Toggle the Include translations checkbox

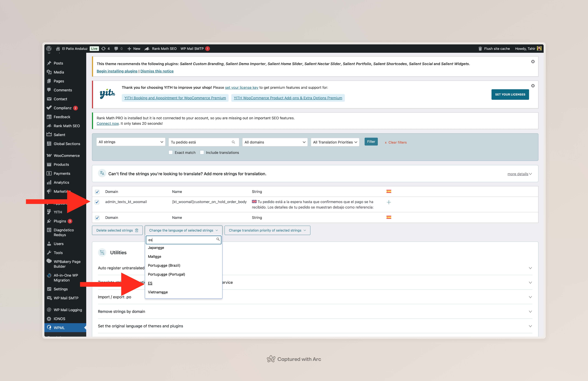click(202, 152)
